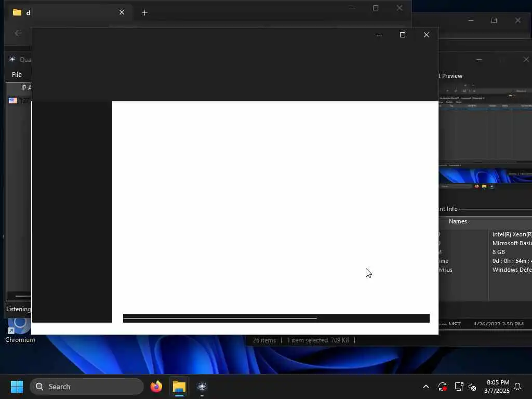Open the clock showing 8:05 PM
Image resolution: width=532 pixels, height=399 pixels.
pyautogui.click(x=497, y=387)
